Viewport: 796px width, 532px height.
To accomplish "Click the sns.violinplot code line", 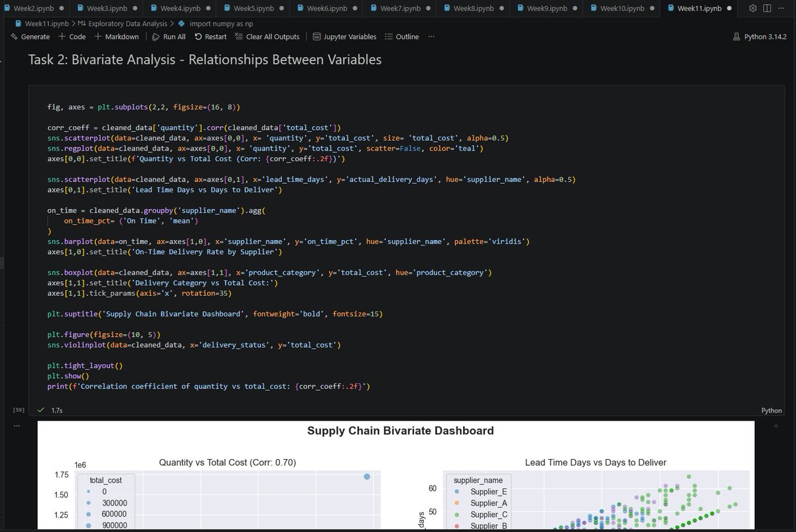I will coord(194,345).
